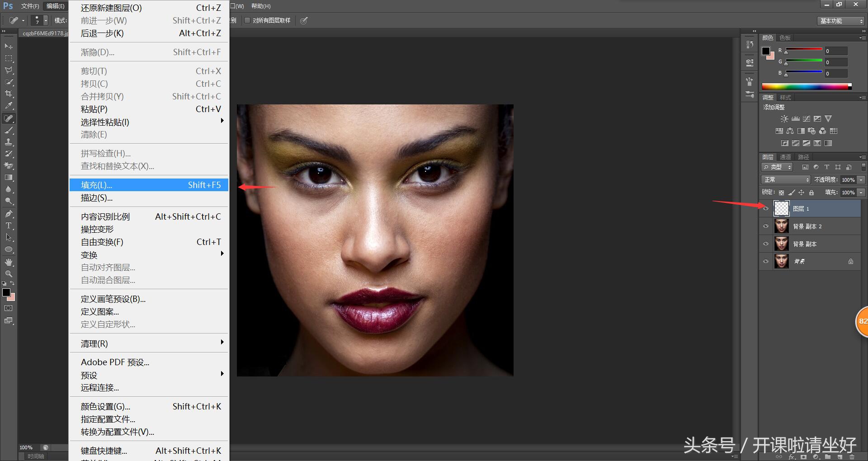Open the 帮助(H) menu
This screenshot has height=461, width=868.
click(261, 6)
